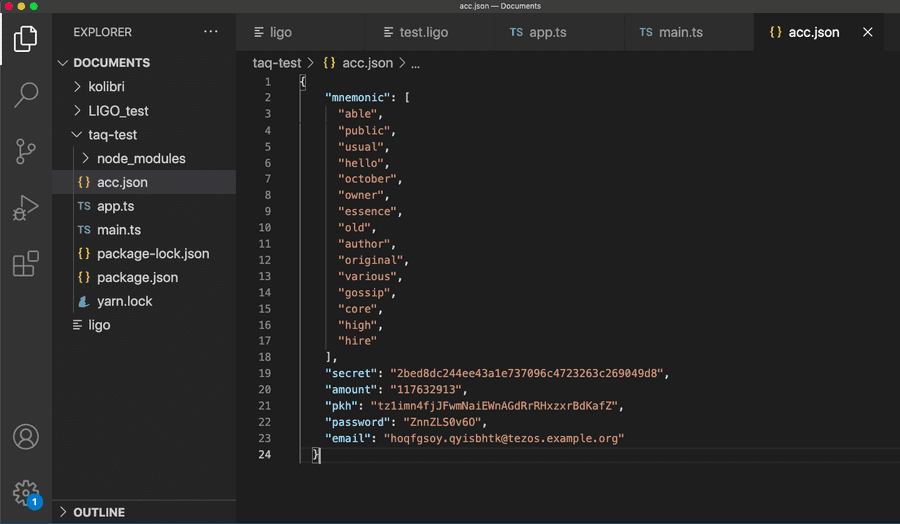The height and width of the screenshot is (524, 900).
Task: Expand the Outline section
Action: point(99,512)
